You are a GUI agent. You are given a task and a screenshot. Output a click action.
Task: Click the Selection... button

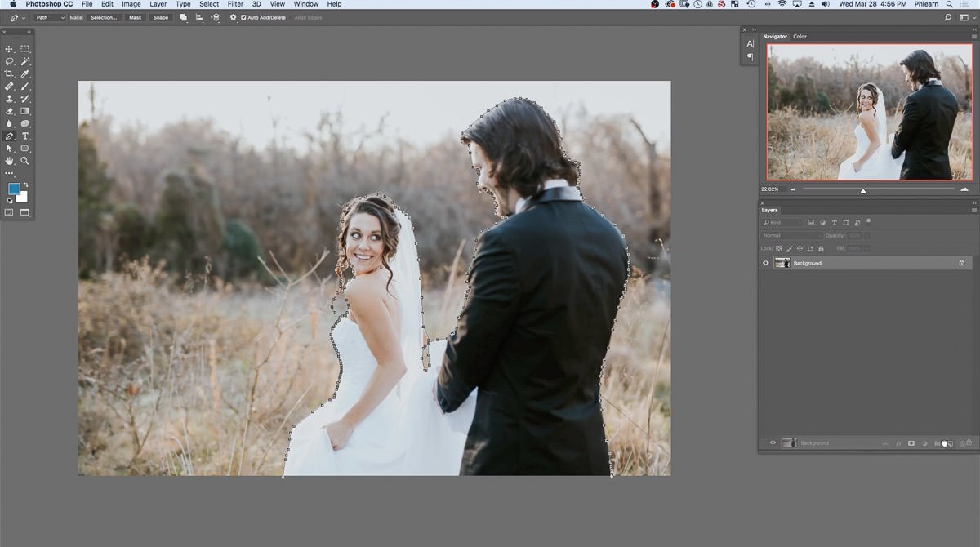pyautogui.click(x=104, y=17)
